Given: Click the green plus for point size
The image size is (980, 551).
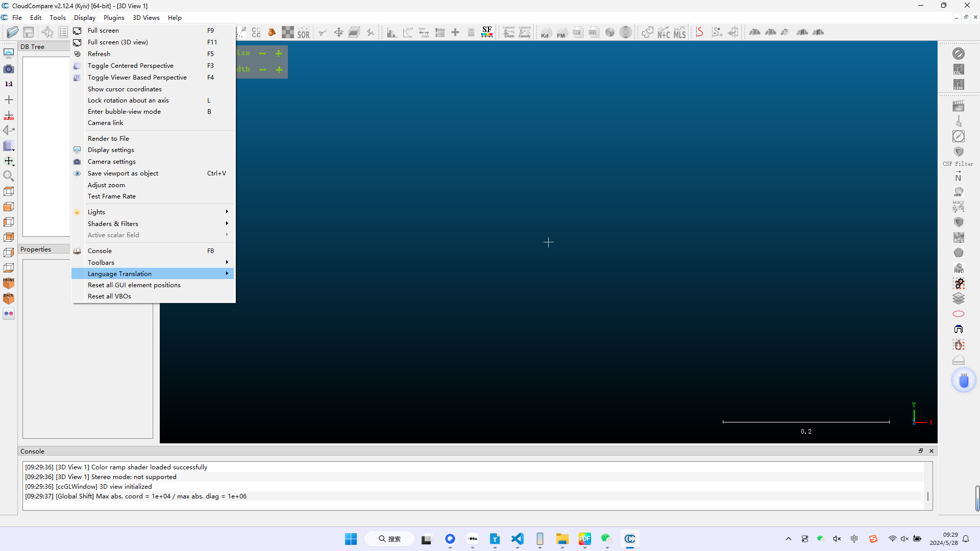Looking at the screenshot, I should pos(279,53).
